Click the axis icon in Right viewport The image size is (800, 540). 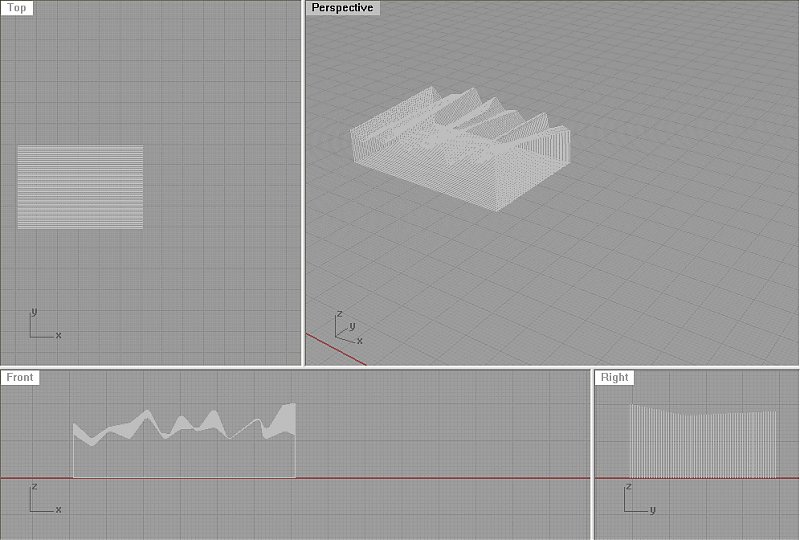639,498
